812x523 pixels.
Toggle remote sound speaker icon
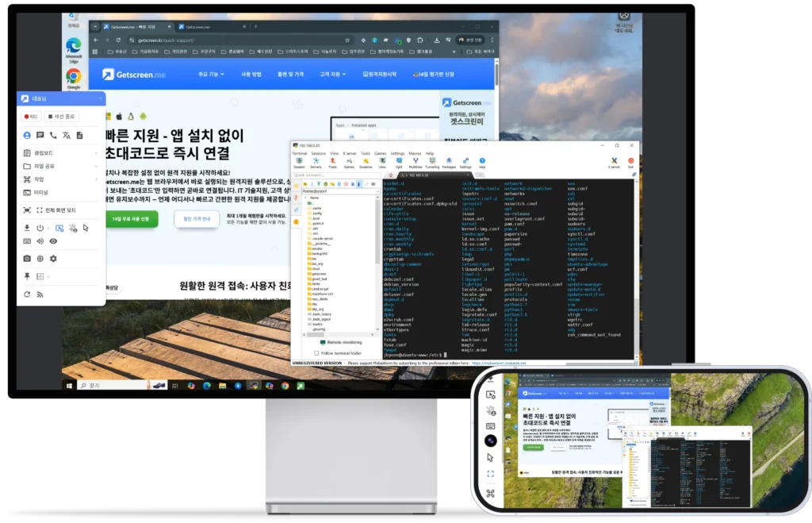(40, 240)
